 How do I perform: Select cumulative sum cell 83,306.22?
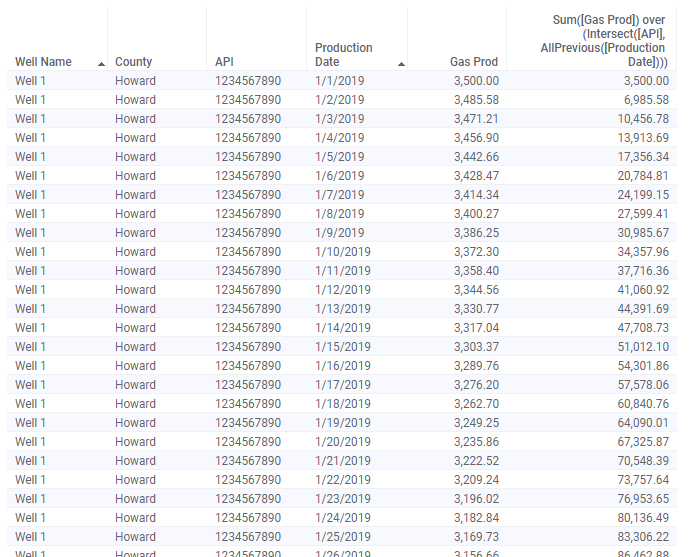(x=643, y=536)
